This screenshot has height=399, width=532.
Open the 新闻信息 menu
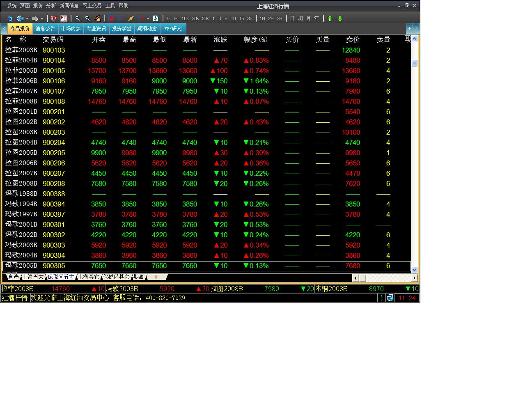coord(69,6)
